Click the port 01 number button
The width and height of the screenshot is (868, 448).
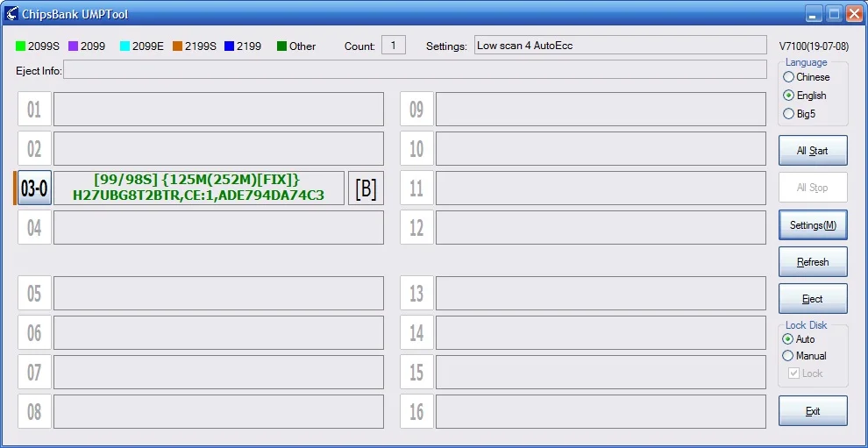pyautogui.click(x=34, y=109)
